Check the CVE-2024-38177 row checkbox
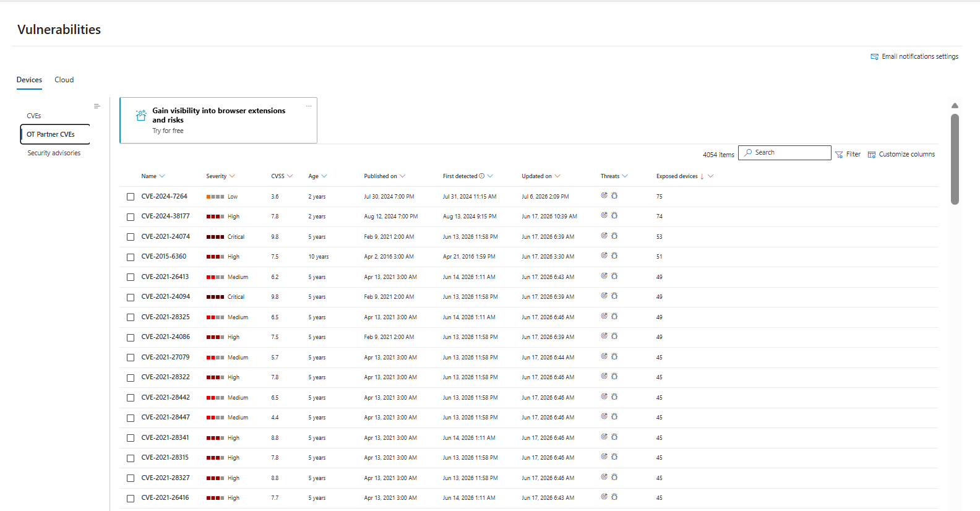This screenshot has width=980, height=511. tap(131, 217)
